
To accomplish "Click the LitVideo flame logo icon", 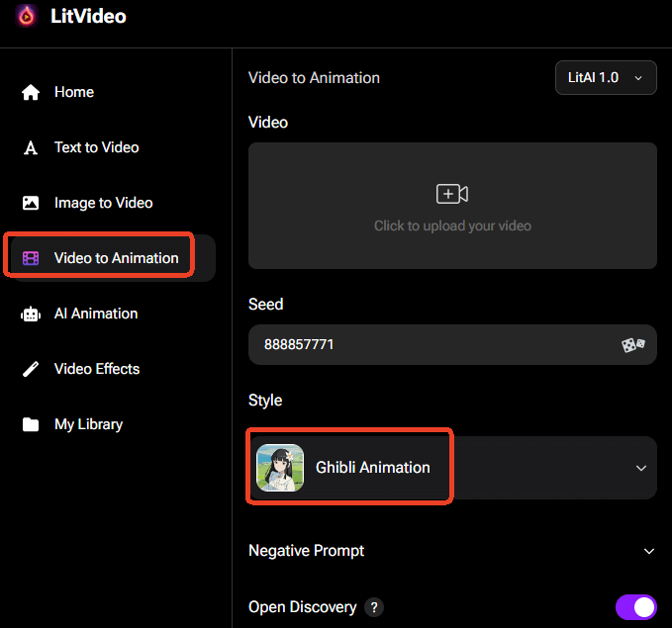I will (27, 16).
